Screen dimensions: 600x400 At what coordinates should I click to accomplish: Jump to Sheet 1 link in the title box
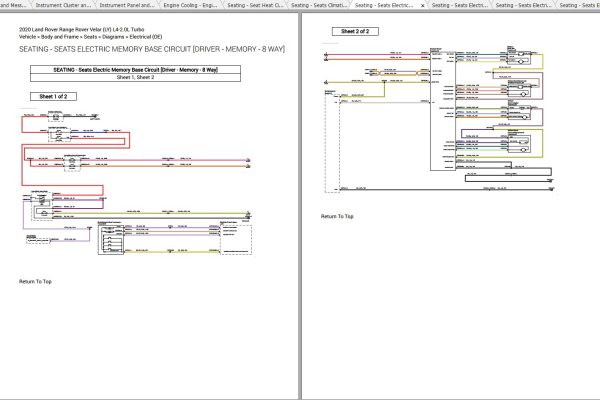[124, 77]
